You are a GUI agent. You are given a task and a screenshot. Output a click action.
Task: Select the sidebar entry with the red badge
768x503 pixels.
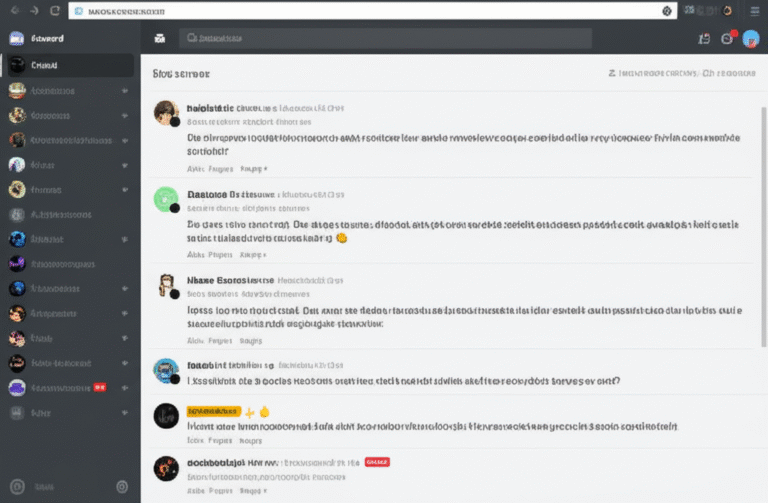(60, 387)
